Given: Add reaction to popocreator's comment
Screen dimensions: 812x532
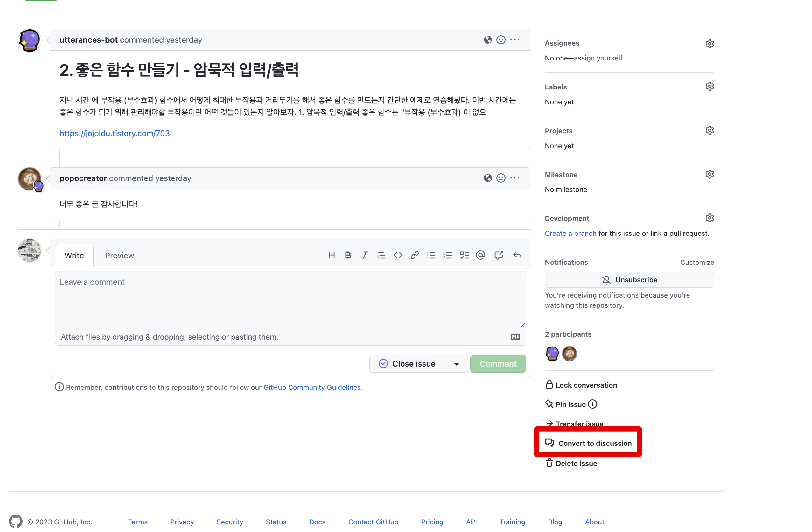Looking at the screenshot, I should click(500, 178).
